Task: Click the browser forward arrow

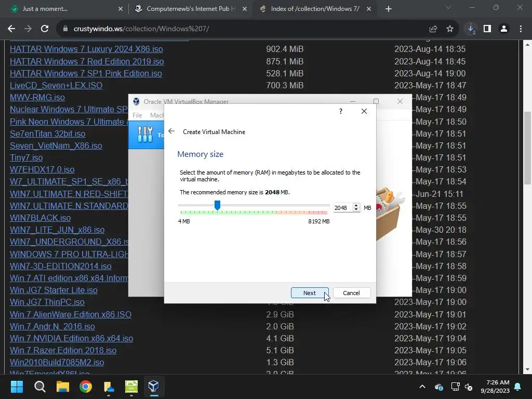Action: [x=28, y=29]
